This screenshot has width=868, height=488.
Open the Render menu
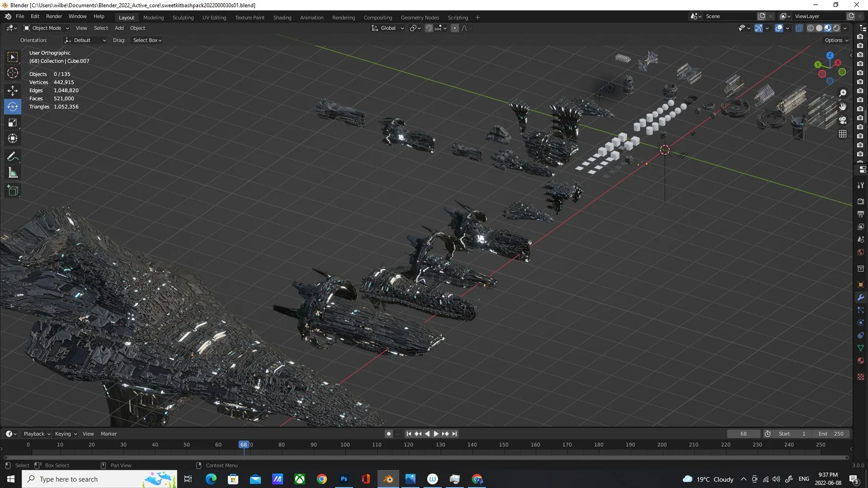tap(54, 16)
